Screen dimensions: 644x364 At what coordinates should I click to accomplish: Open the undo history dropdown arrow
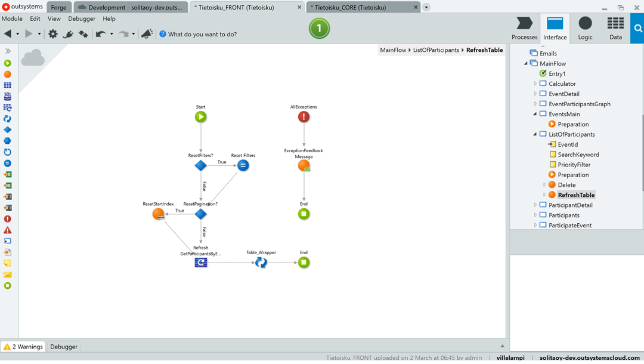pos(112,34)
